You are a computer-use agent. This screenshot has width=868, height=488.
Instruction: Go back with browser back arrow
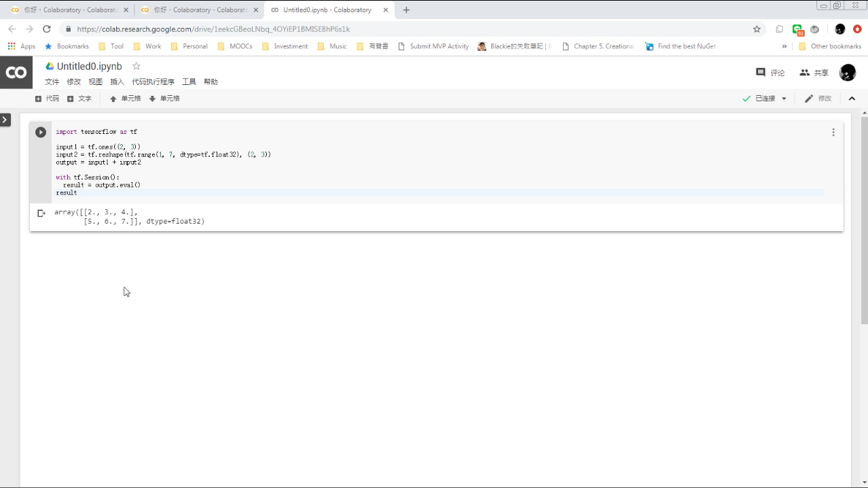12,29
